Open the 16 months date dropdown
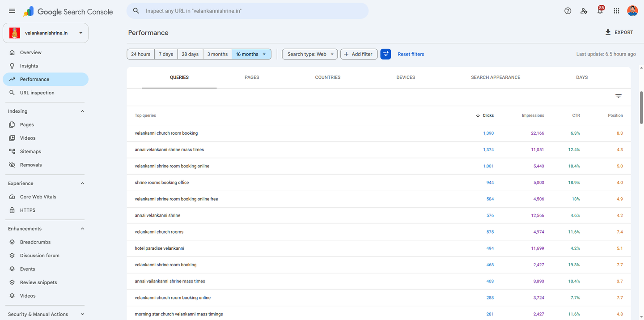This screenshot has height=320, width=644. pos(251,54)
